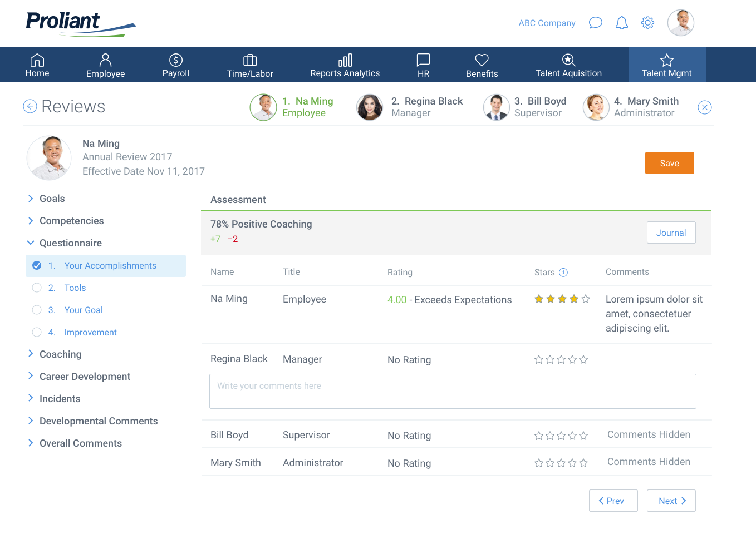Click the Stars rating info icon

(x=563, y=273)
